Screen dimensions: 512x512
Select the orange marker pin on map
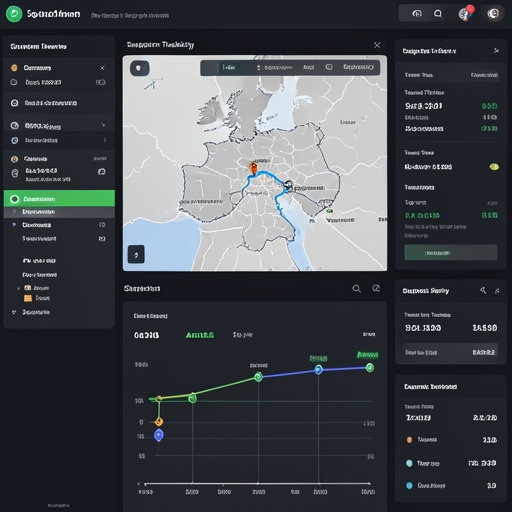[x=254, y=168]
